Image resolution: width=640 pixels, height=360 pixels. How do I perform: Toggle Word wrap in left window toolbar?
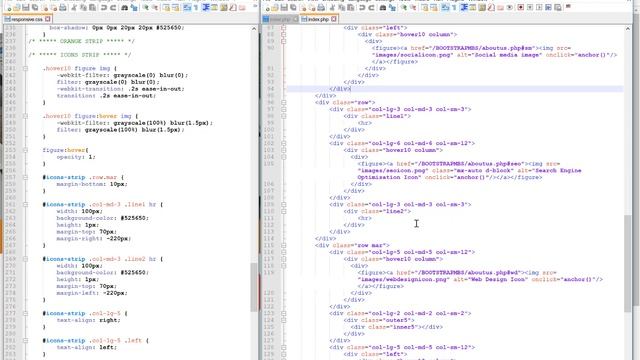187,7
